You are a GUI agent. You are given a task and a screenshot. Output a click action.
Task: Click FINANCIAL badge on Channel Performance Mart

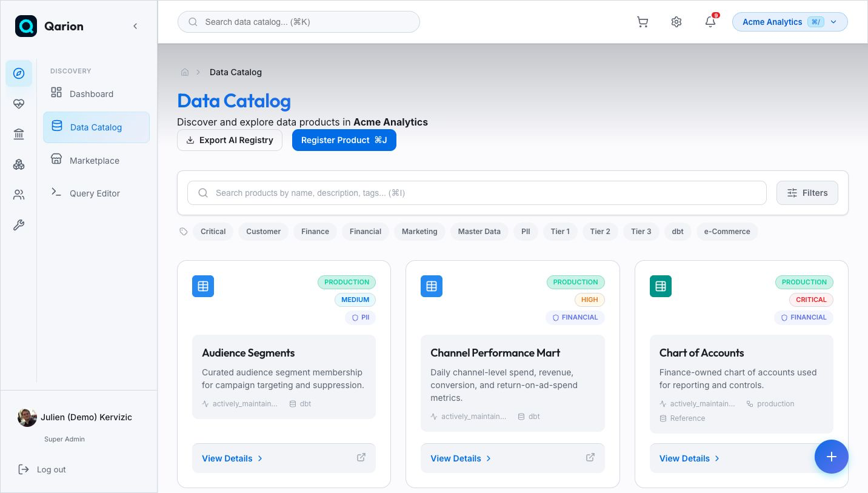tap(575, 317)
